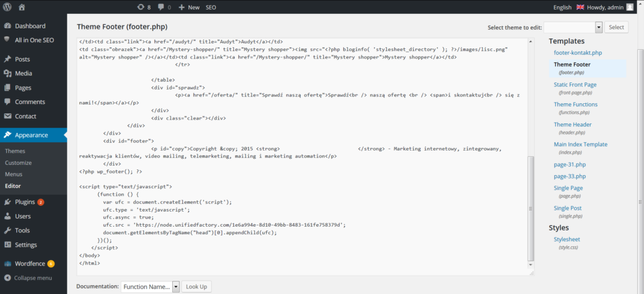The image size is (644, 294).
Task: Open the Single Page template
Action: click(568, 188)
